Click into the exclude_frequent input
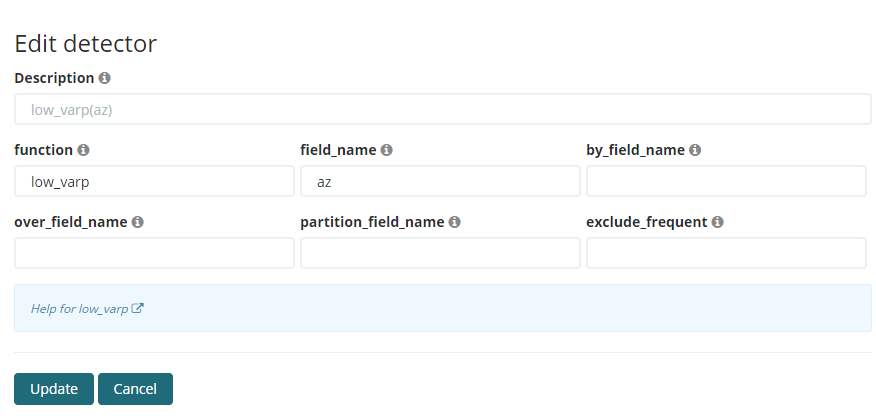The width and height of the screenshot is (876, 418). (x=726, y=253)
